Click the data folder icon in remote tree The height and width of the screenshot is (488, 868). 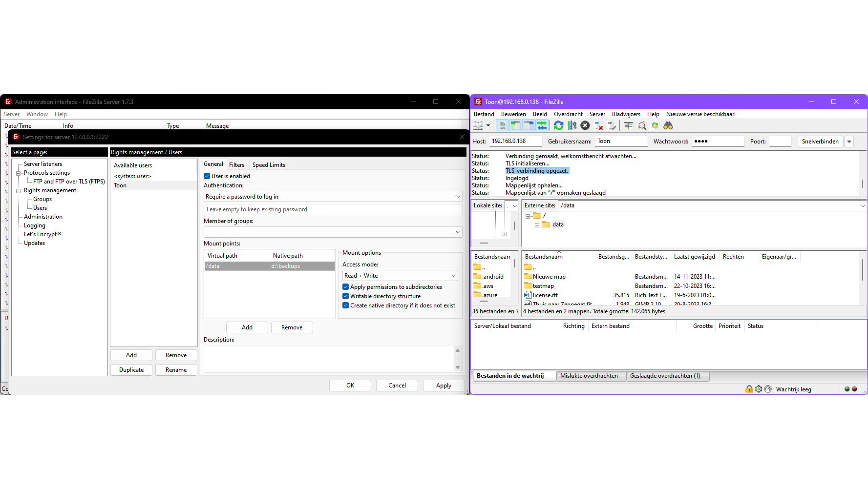546,224
